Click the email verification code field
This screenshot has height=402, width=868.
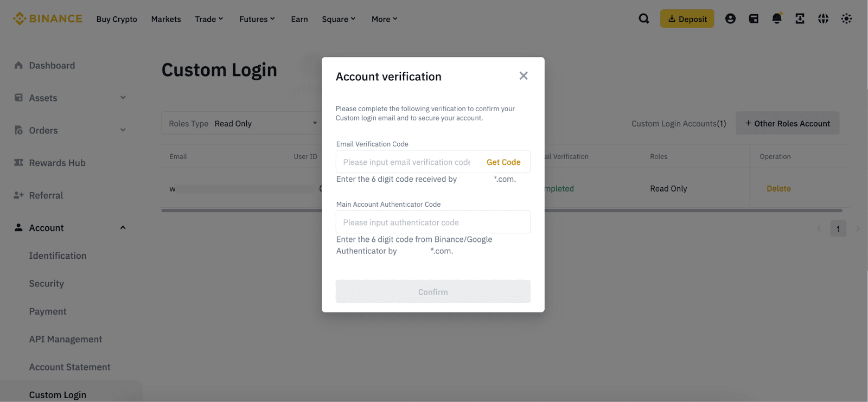pos(407,162)
